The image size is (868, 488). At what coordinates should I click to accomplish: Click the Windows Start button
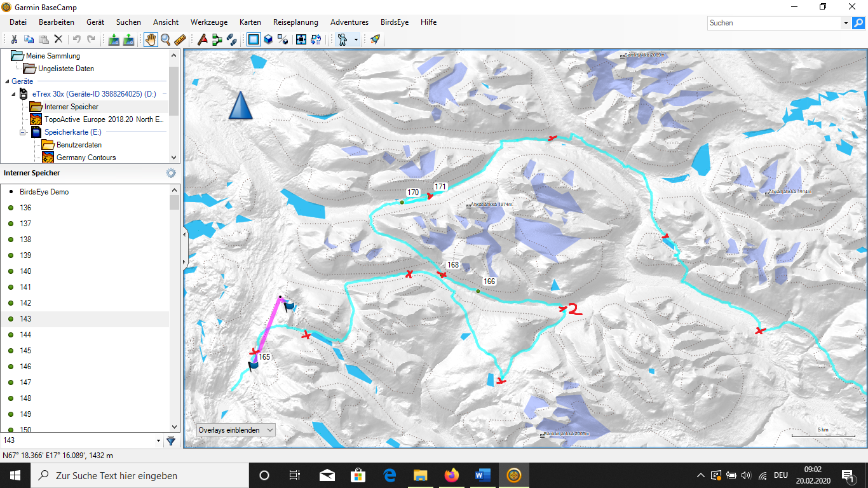pyautogui.click(x=15, y=475)
